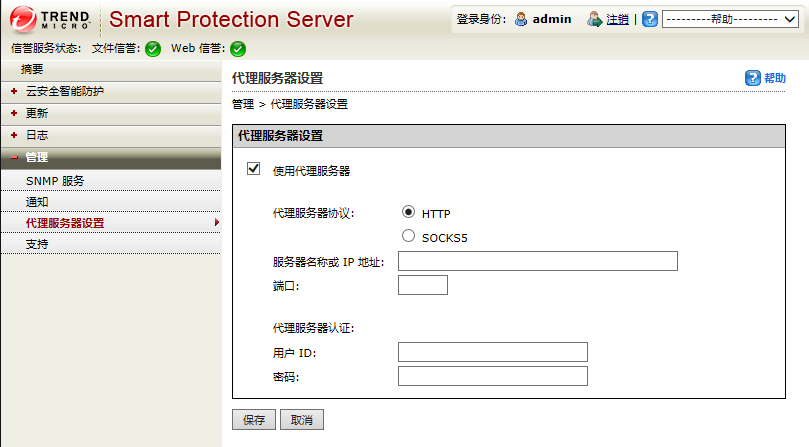Uncheck the 使用代理服务器 checkbox
809x447 pixels.
click(254, 169)
